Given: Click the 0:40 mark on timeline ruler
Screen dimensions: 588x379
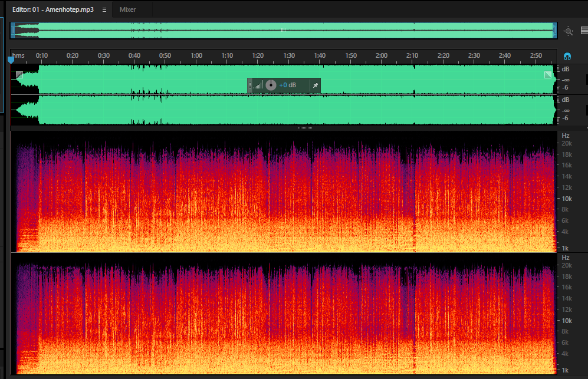Looking at the screenshot, I should [x=134, y=55].
